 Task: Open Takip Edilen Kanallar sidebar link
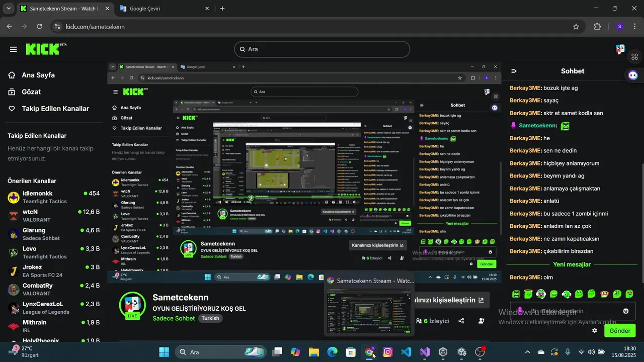pos(48,109)
